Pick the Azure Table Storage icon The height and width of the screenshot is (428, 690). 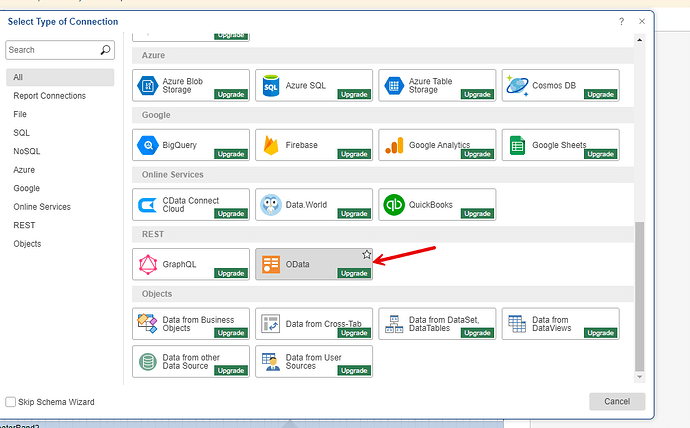tap(394, 85)
